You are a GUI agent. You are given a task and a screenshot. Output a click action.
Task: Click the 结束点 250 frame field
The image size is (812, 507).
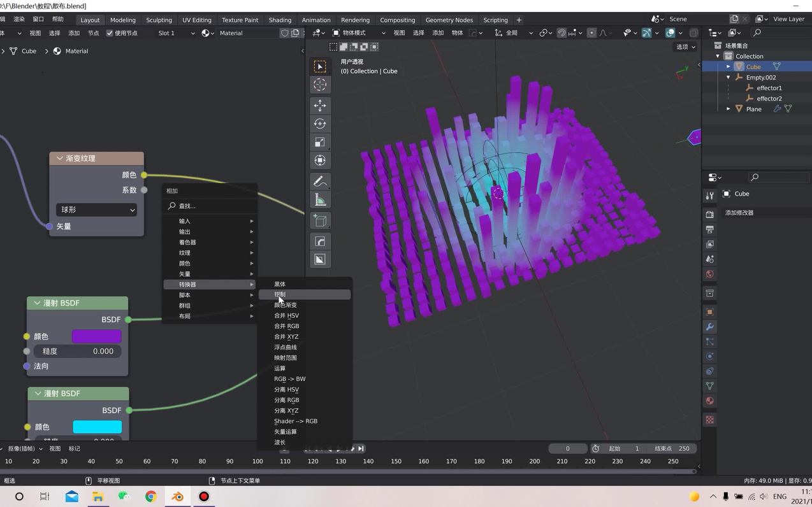[x=671, y=448]
